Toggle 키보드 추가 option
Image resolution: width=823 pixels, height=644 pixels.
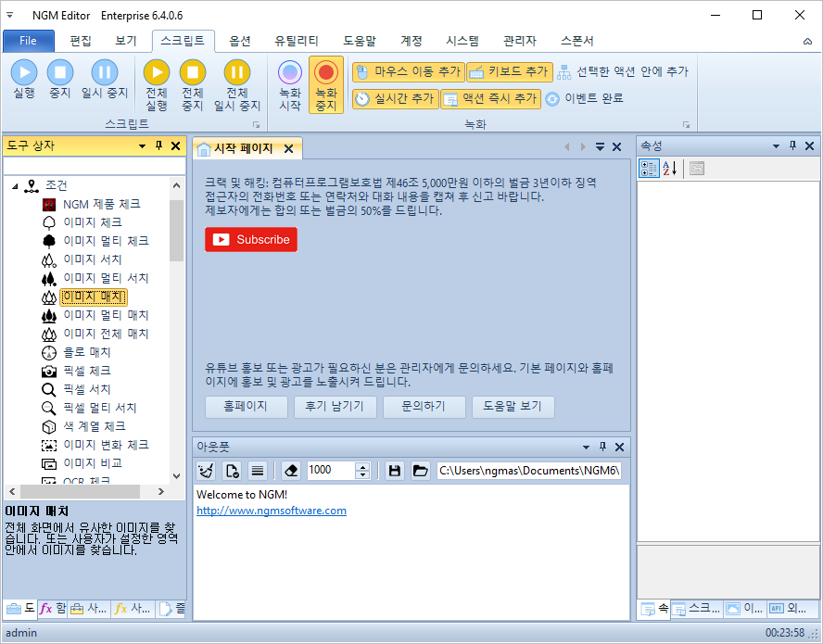tap(510, 72)
